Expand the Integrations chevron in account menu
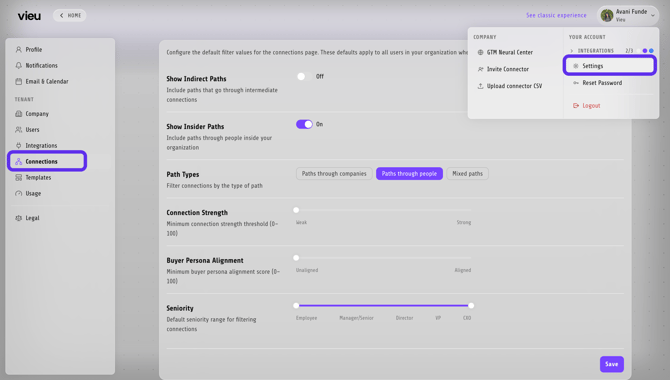Screen dimensions: 670x380 [572, 51]
